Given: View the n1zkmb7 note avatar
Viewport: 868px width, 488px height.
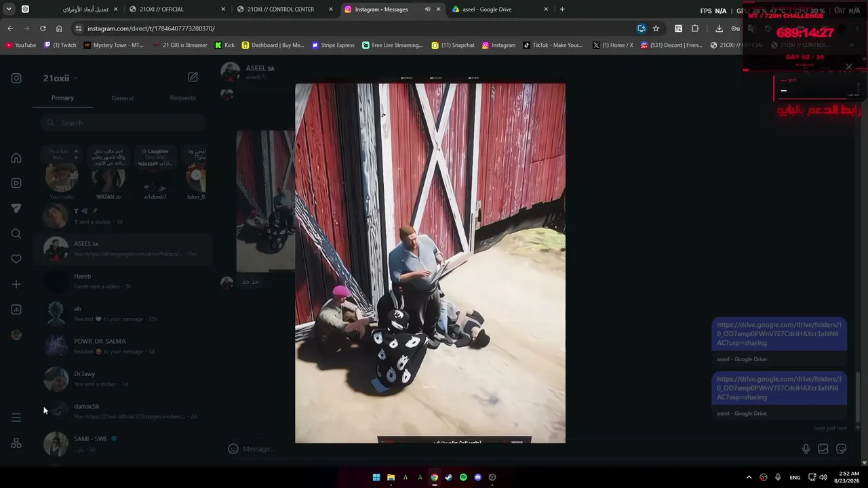Looking at the screenshot, I should point(155,178).
